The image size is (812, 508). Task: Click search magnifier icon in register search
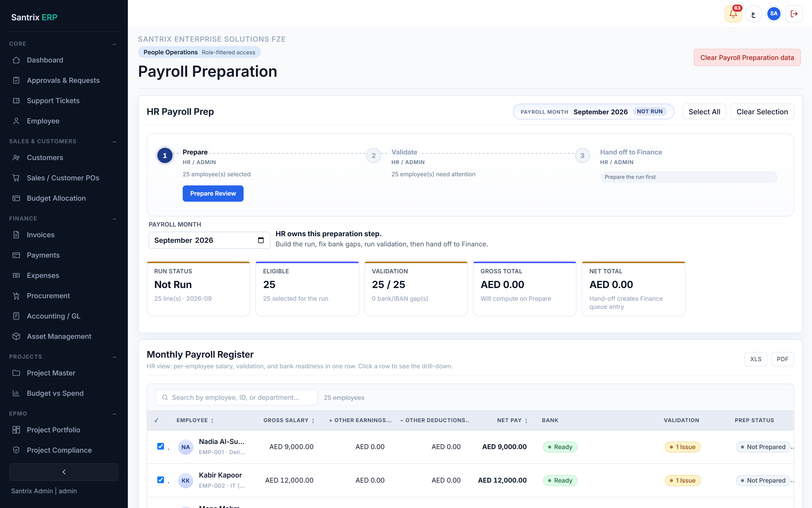pyautogui.click(x=165, y=398)
